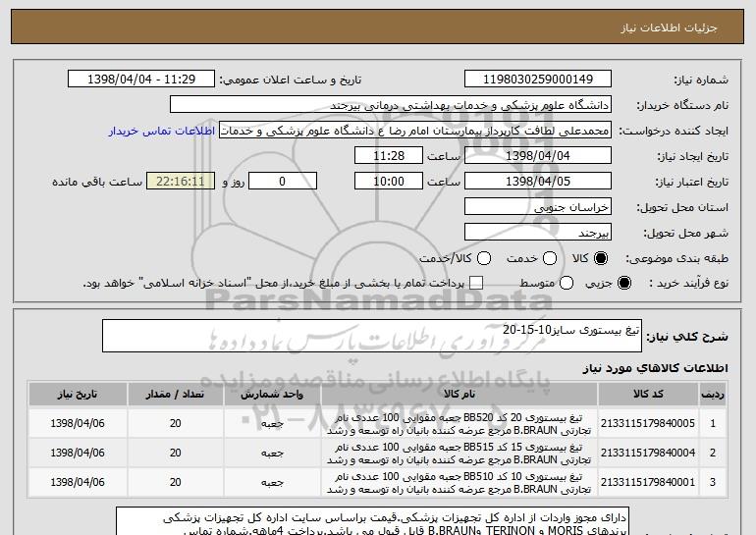This screenshot has height=535, width=756.
Task: Click the طبقه بندی موضوعی label
Action: (x=676, y=259)
